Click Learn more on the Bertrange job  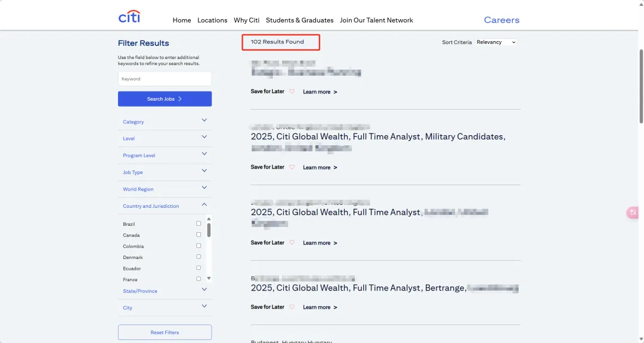(320, 307)
